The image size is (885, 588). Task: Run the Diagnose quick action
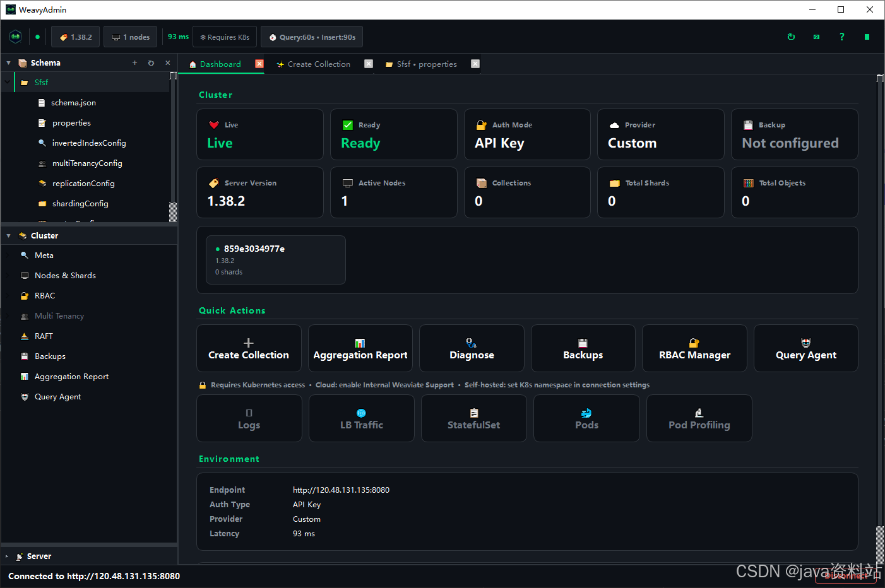coord(472,348)
